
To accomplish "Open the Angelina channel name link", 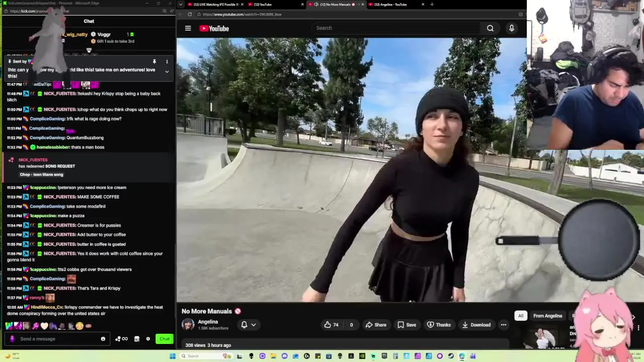I will tap(208, 322).
